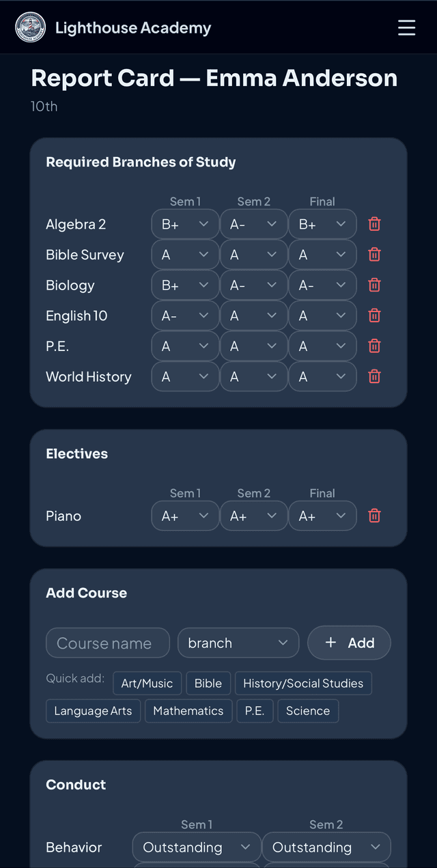Open the hamburger navigation menu
The width and height of the screenshot is (437, 868).
(406, 27)
